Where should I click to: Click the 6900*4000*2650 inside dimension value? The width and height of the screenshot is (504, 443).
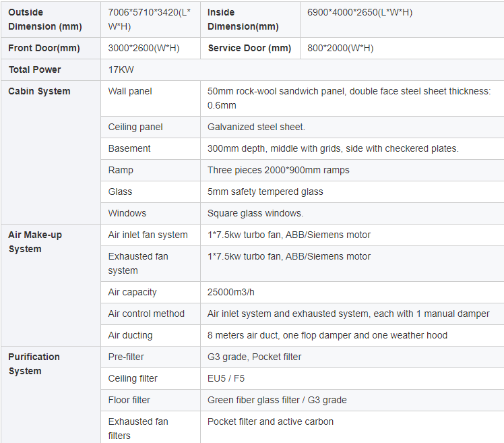click(x=359, y=13)
